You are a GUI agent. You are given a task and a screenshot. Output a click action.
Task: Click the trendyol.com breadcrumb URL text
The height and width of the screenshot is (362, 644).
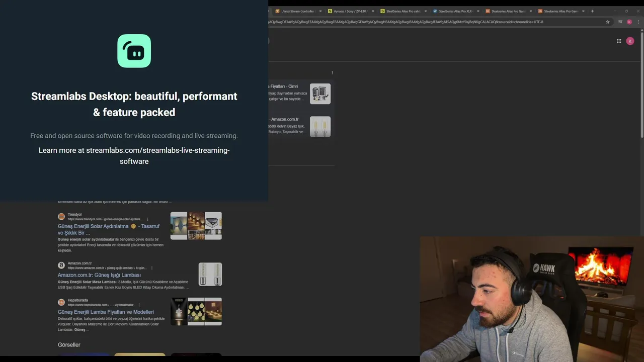[x=106, y=219]
